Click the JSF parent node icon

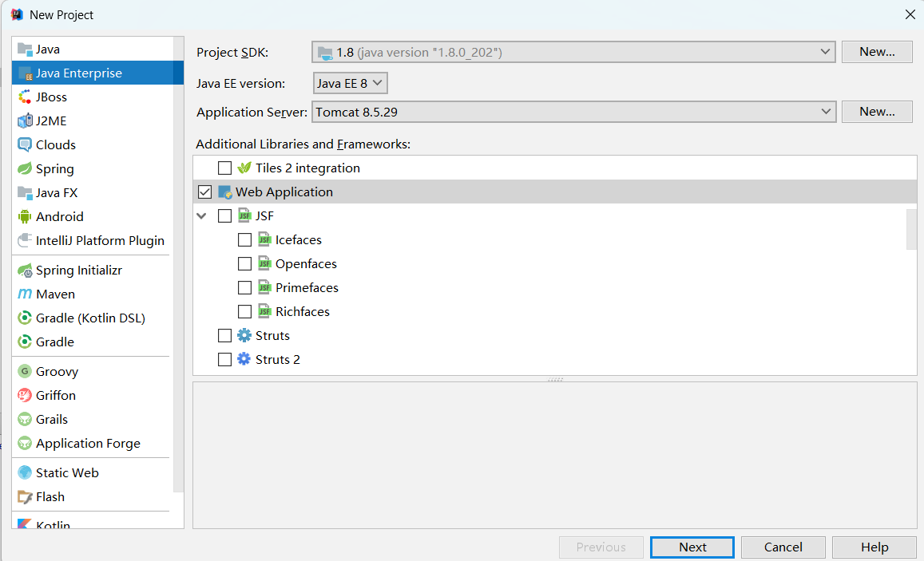[x=244, y=216]
